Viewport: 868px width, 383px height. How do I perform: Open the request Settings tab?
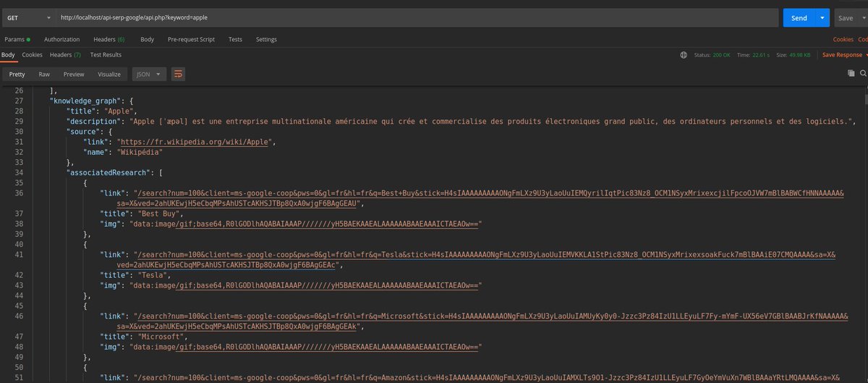[x=266, y=39]
